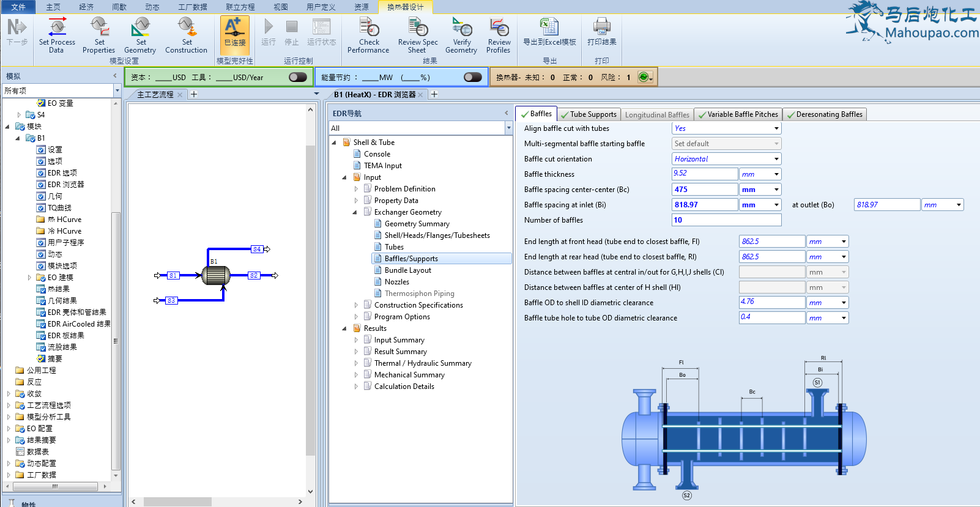Image resolution: width=980 pixels, height=507 pixels.
Task: Click 导出到Excel模板 export icon
Action: 549,32
